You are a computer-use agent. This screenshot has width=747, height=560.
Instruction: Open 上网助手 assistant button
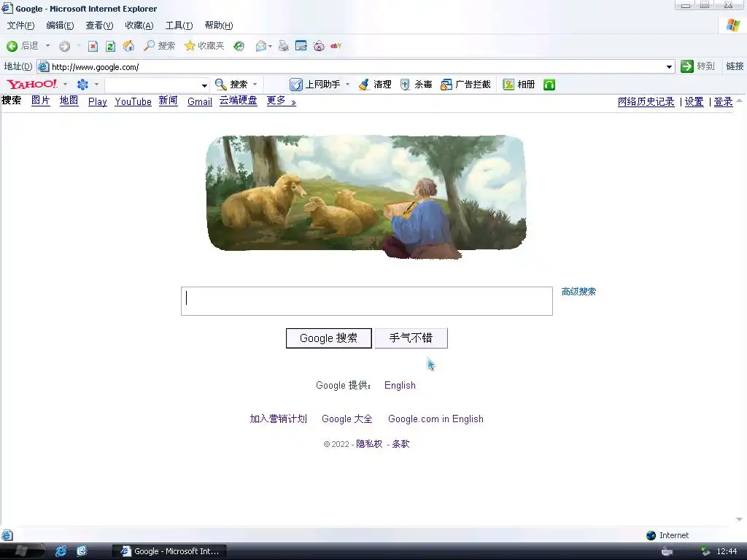pos(315,85)
